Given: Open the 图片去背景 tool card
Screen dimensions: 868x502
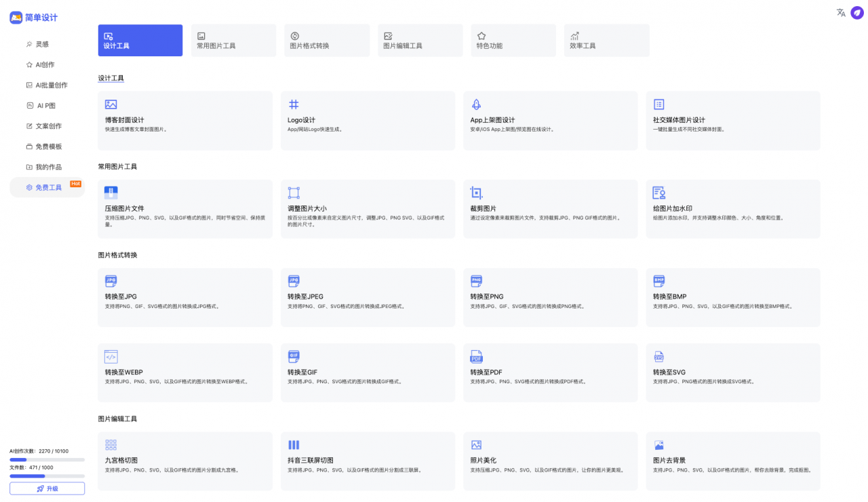Looking at the screenshot, I should [x=732, y=461].
